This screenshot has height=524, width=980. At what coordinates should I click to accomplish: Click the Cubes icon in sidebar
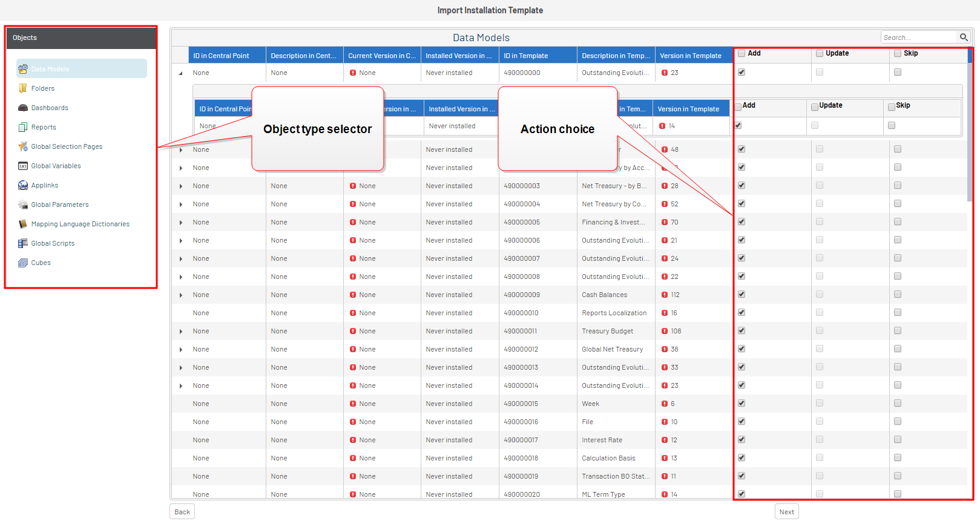click(23, 263)
